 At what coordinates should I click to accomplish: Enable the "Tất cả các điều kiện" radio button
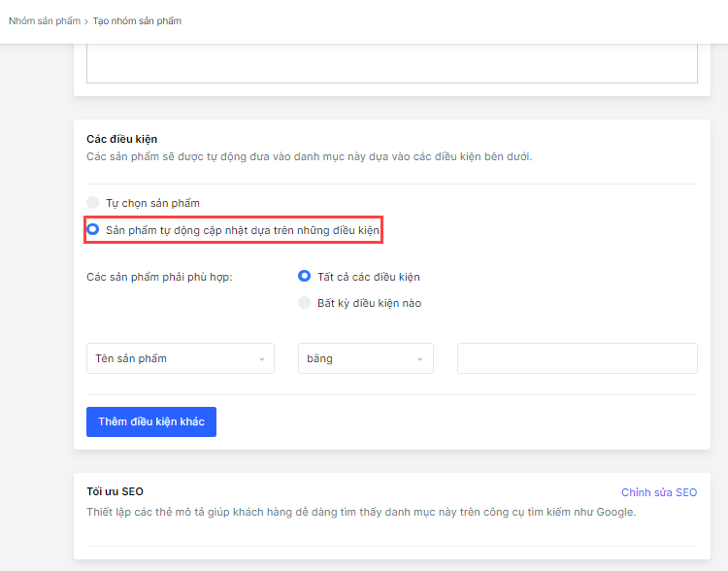tap(305, 277)
